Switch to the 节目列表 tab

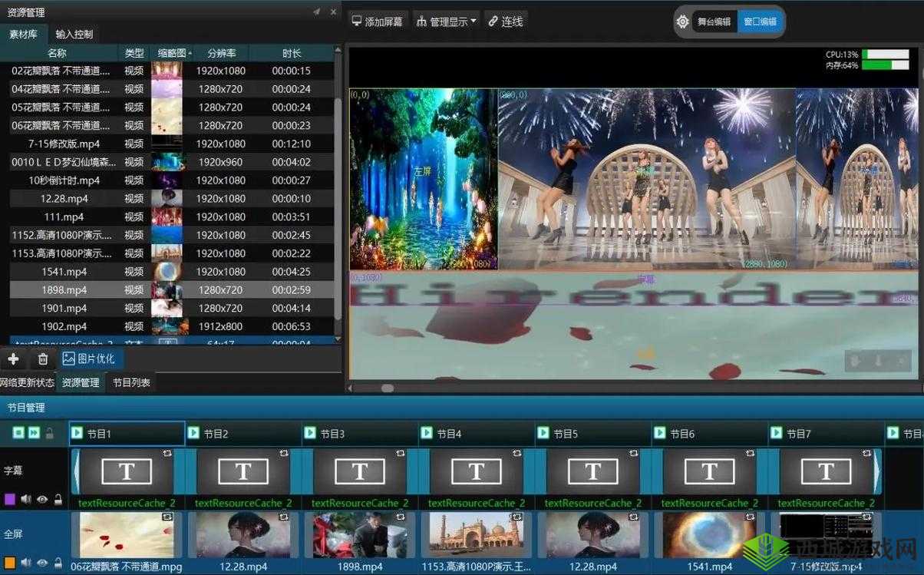click(130, 382)
